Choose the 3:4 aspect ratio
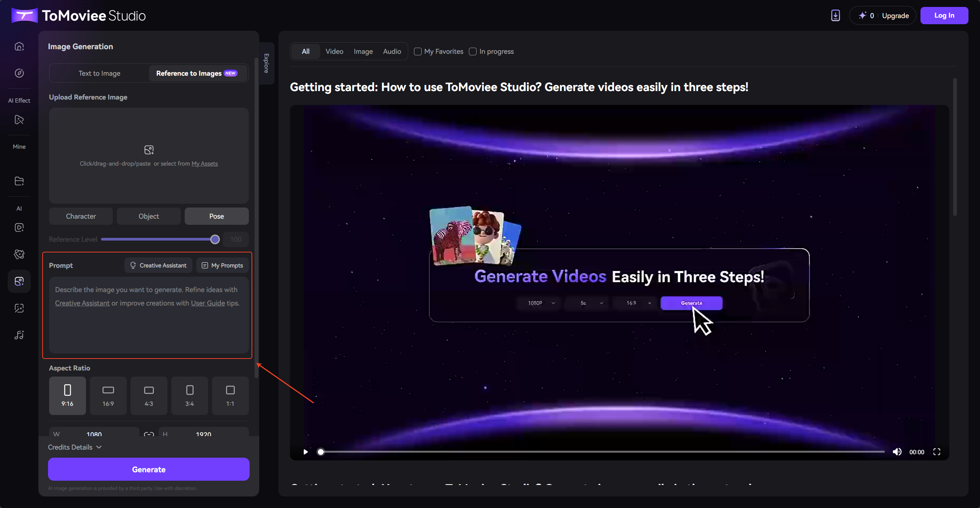 click(190, 395)
